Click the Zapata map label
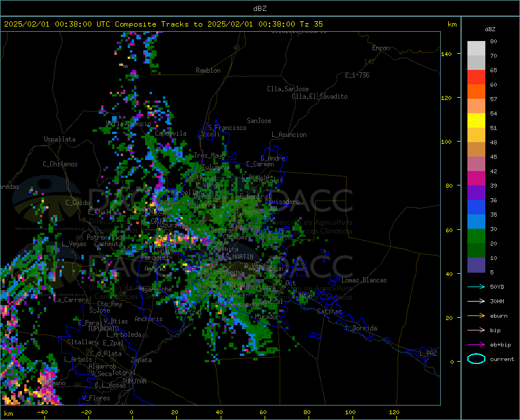The height and width of the screenshot is (420, 520). (x=142, y=360)
